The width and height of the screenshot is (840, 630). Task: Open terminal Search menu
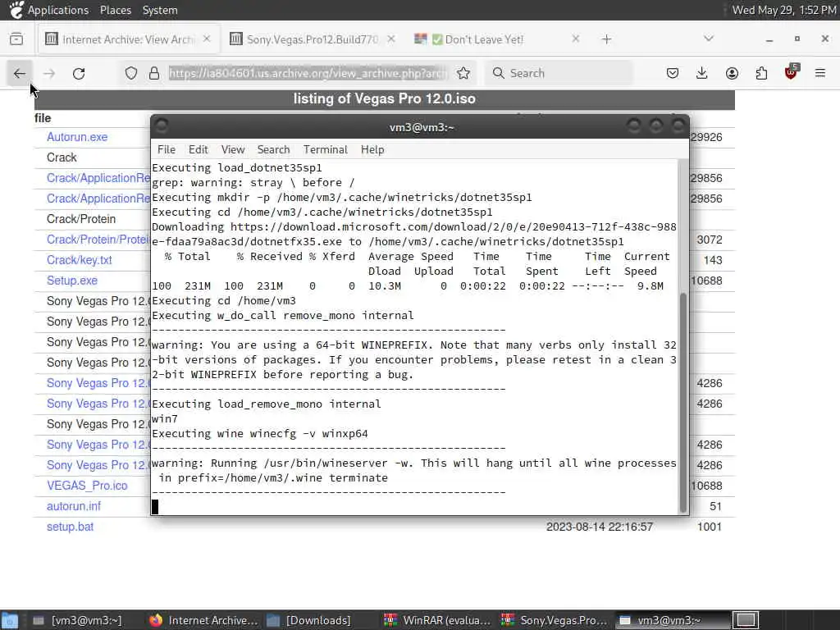click(x=273, y=150)
